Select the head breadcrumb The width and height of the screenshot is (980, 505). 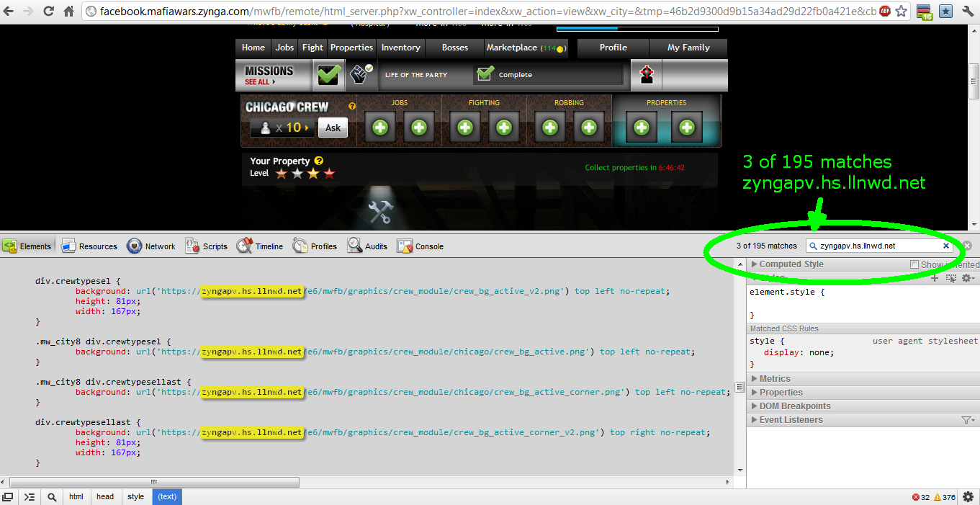105,497
